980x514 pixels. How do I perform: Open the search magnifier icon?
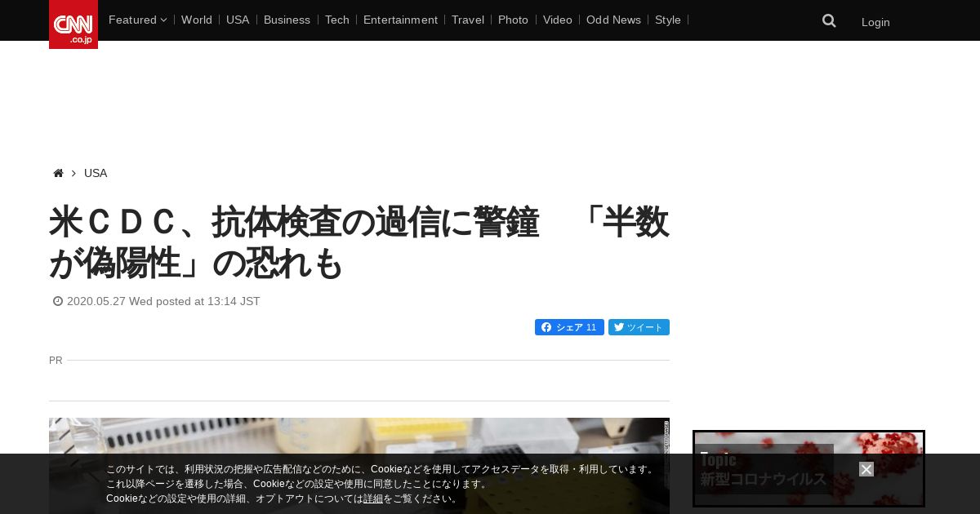click(x=829, y=20)
